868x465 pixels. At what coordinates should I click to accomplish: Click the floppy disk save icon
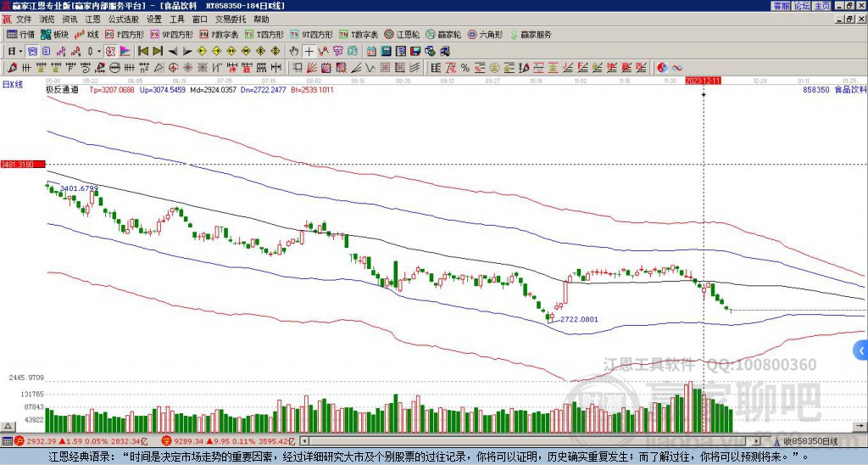tap(415, 52)
